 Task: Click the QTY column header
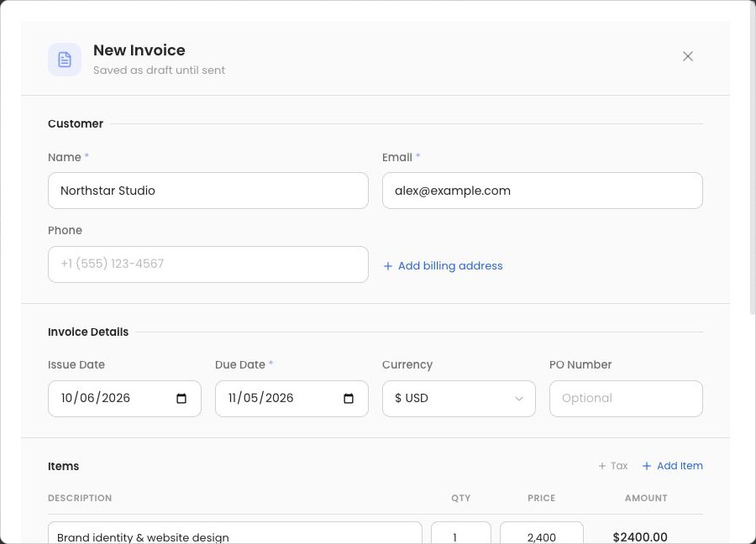pos(461,498)
